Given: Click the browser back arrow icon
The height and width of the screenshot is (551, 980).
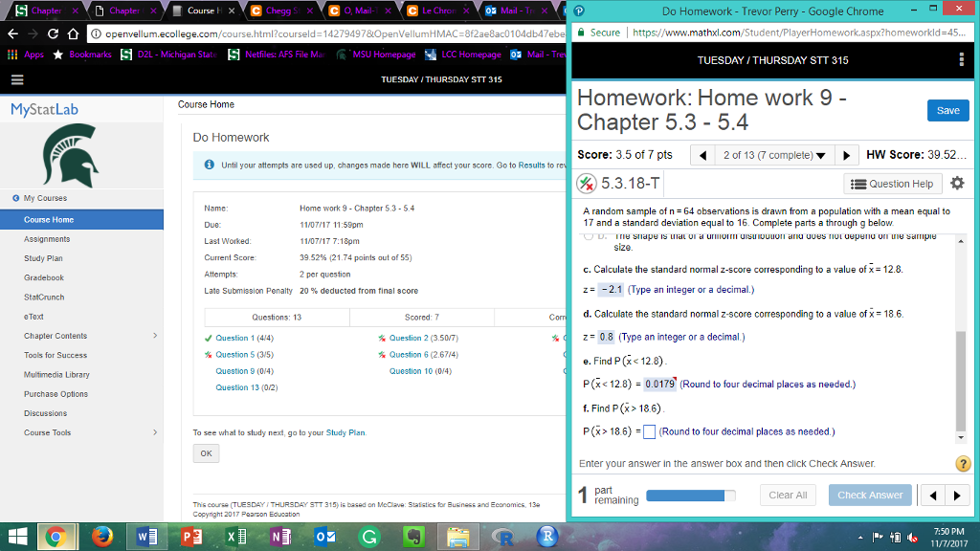Looking at the screenshot, I should (13, 31).
